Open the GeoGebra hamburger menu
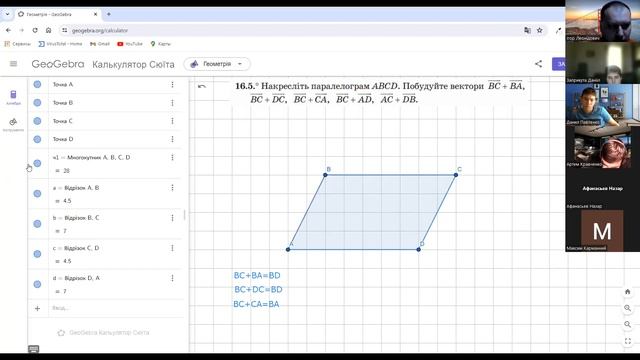The height and width of the screenshot is (360, 640). [13, 64]
